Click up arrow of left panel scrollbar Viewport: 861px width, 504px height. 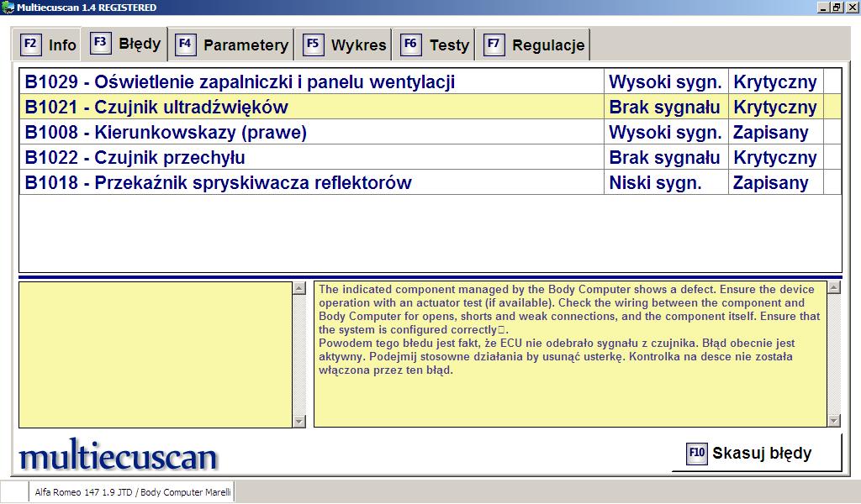click(x=299, y=288)
